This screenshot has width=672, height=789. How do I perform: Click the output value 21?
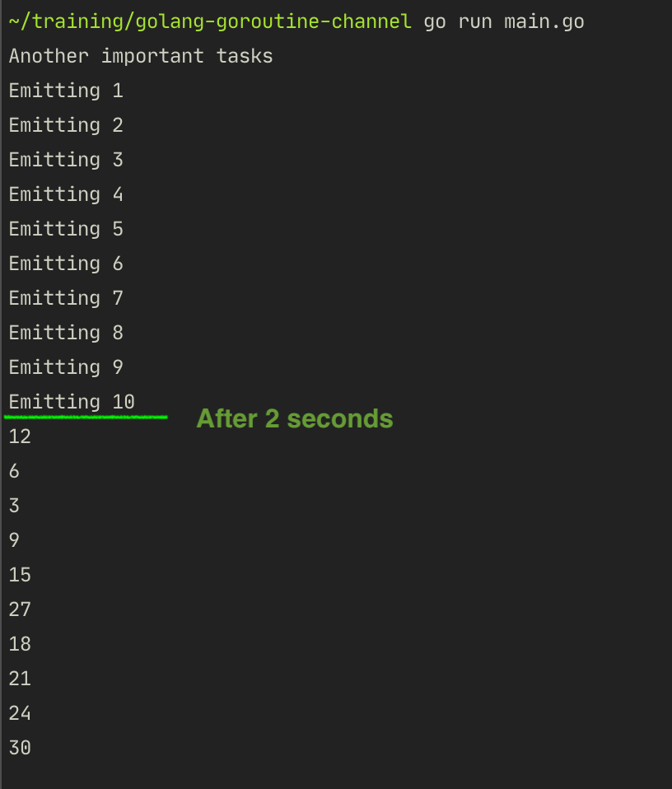coord(20,679)
